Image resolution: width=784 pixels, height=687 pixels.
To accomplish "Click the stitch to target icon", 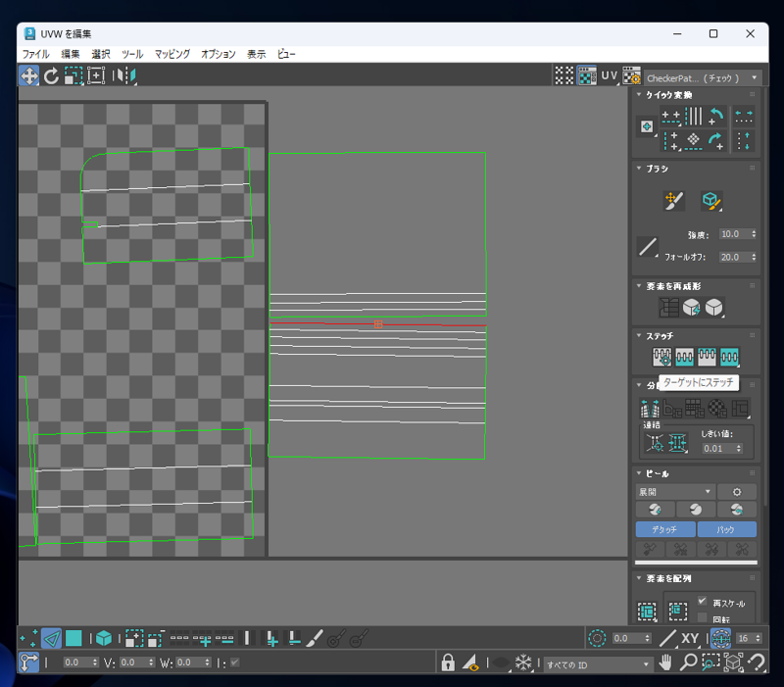I will click(x=661, y=357).
